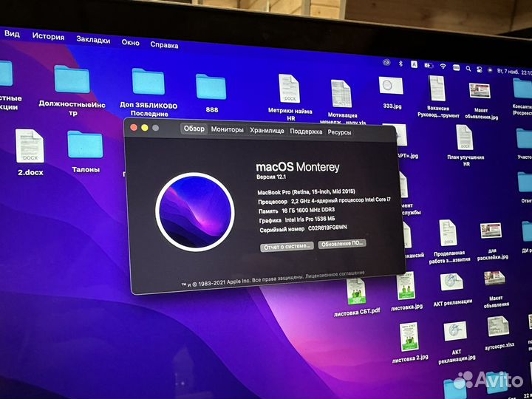This screenshot has height=399, width=532.
Task: Select the листовка 2.jpg file icon
Action: [x=409, y=337]
